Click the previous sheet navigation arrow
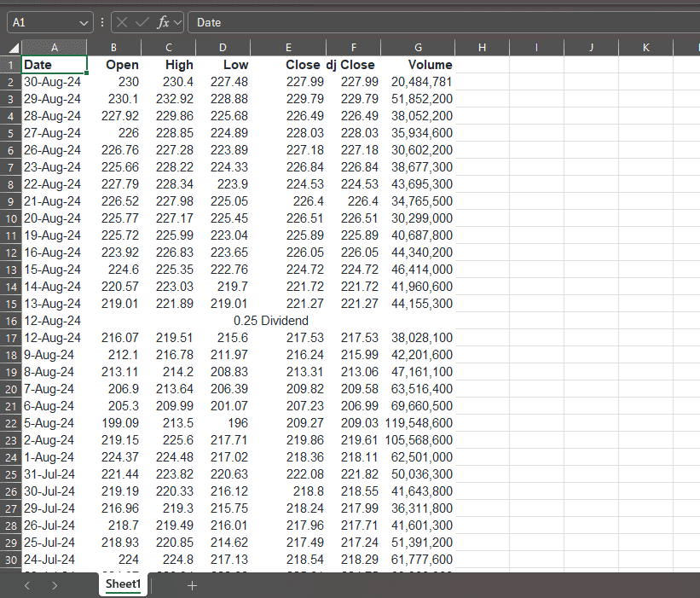The image size is (700, 598). pyautogui.click(x=27, y=585)
